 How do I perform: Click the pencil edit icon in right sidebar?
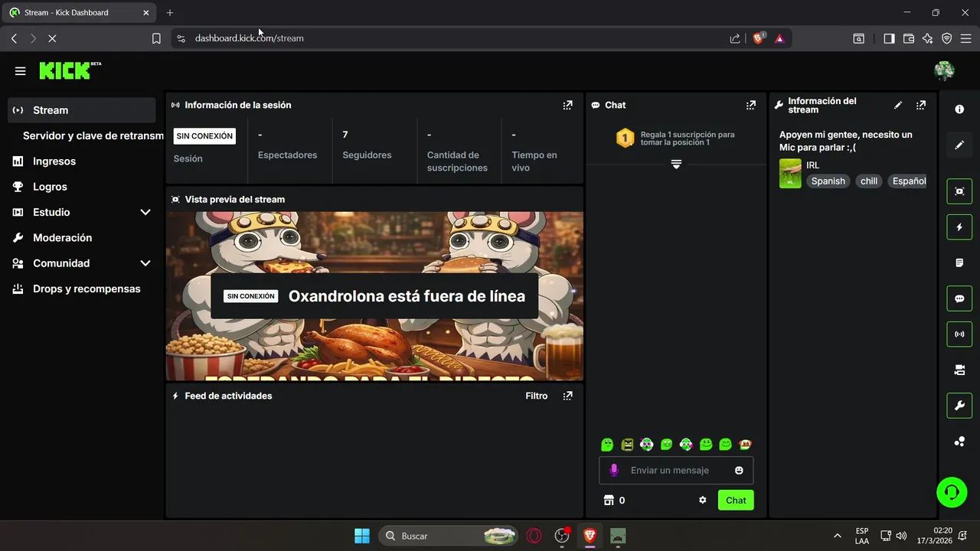click(959, 145)
